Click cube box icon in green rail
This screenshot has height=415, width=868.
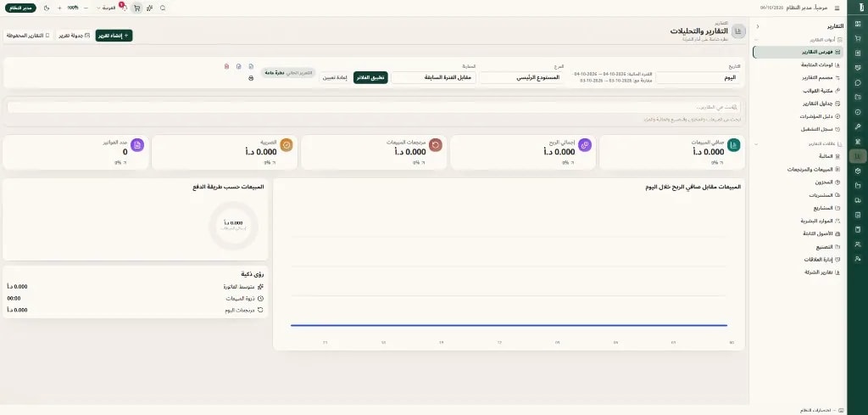858,171
